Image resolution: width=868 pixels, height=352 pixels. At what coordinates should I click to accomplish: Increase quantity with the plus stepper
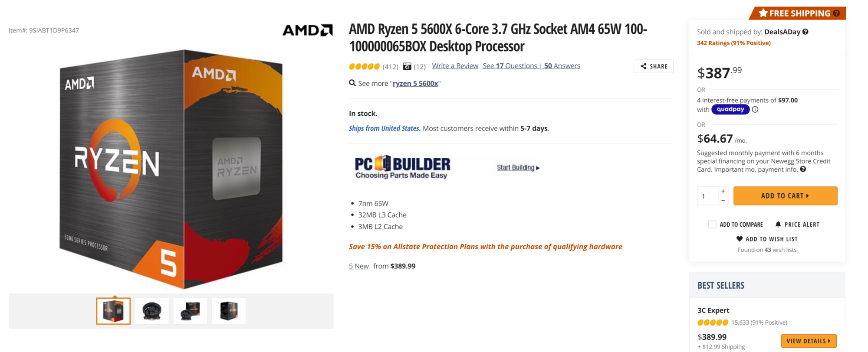coord(723,191)
